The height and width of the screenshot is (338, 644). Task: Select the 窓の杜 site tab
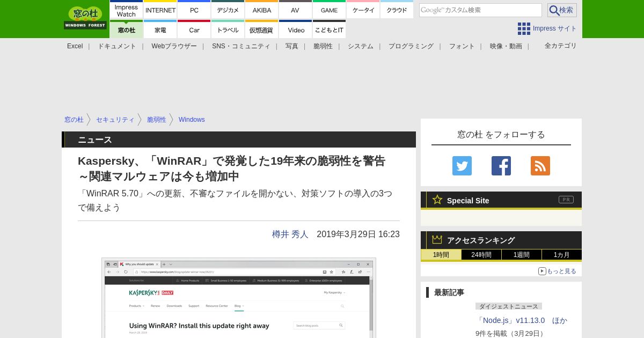pyautogui.click(x=126, y=30)
